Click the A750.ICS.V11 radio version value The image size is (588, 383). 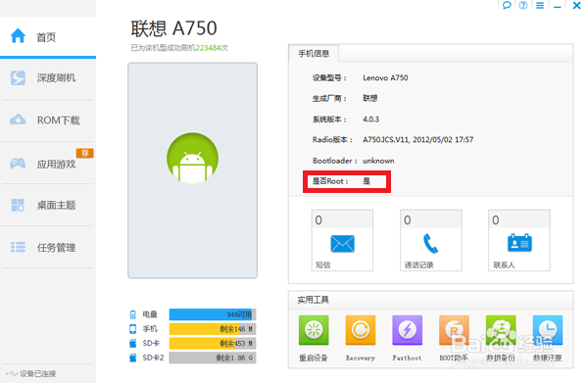tap(417, 140)
